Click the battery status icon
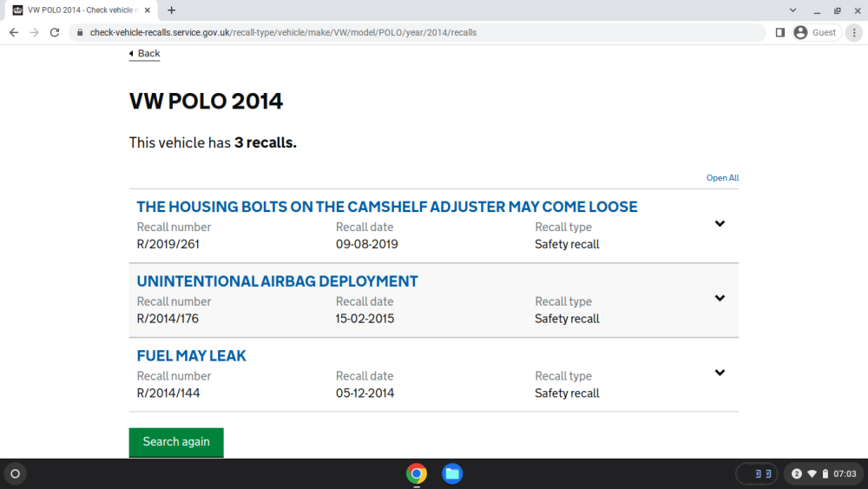 pos(825,474)
